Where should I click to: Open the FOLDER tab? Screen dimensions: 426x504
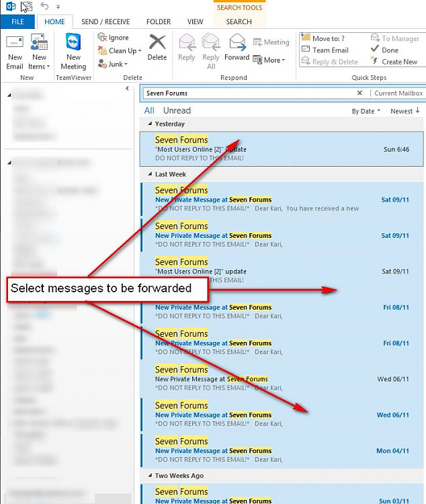(x=159, y=22)
